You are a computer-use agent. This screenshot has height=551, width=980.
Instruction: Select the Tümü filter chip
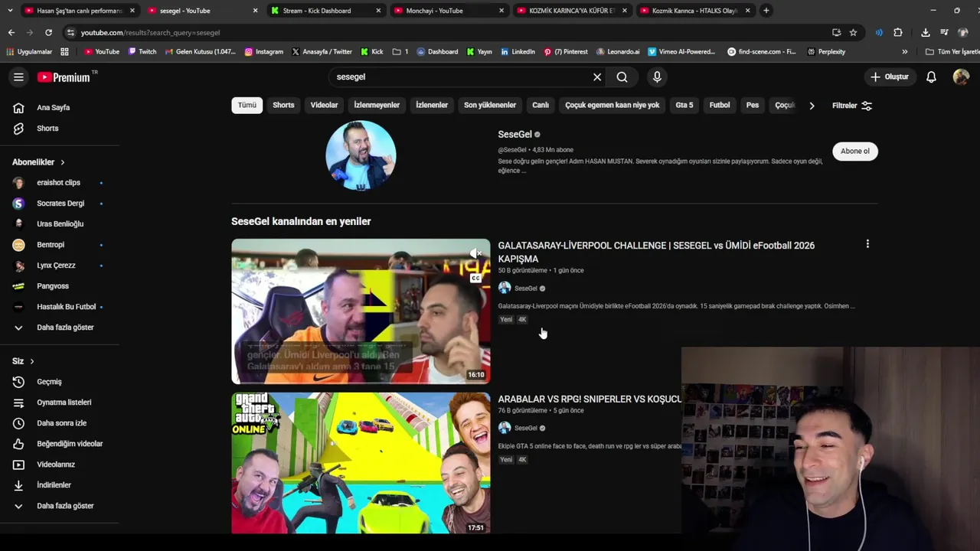click(x=247, y=106)
